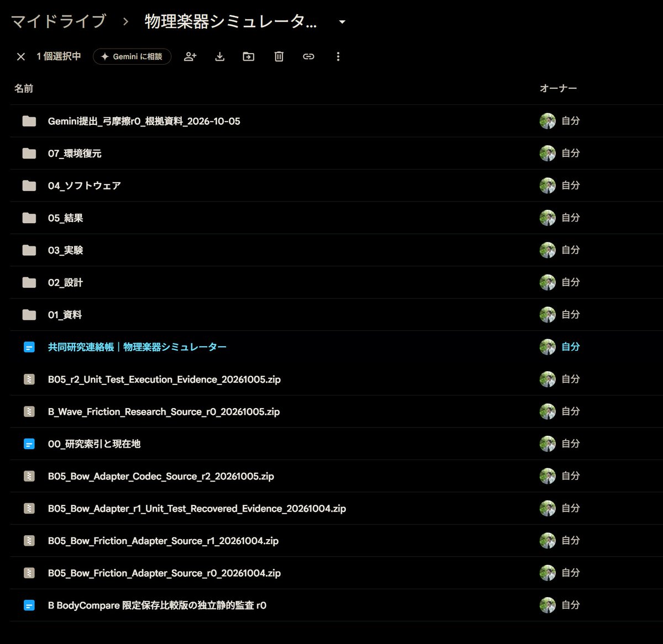The image size is (663, 644).
Task: Select B05_Bow_Adapter_Codec_Source_r2_20261005.zip
Action: pyautogui.click(x=161, y=477)
